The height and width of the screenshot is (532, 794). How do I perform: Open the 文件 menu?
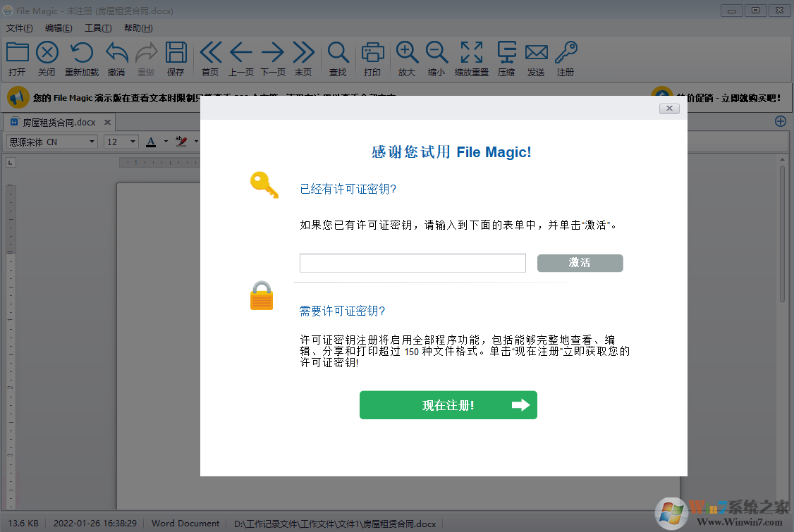[x=19, y=28]
